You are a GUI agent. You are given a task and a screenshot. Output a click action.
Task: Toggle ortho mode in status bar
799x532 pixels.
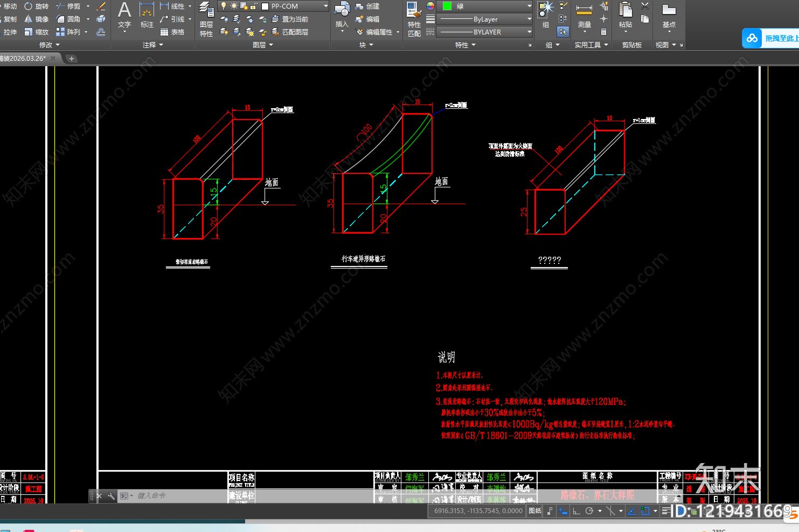tap(576, 511)
